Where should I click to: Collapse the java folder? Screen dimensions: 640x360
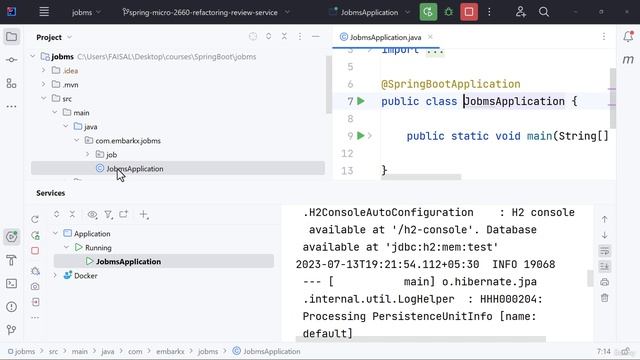[66, 127]
